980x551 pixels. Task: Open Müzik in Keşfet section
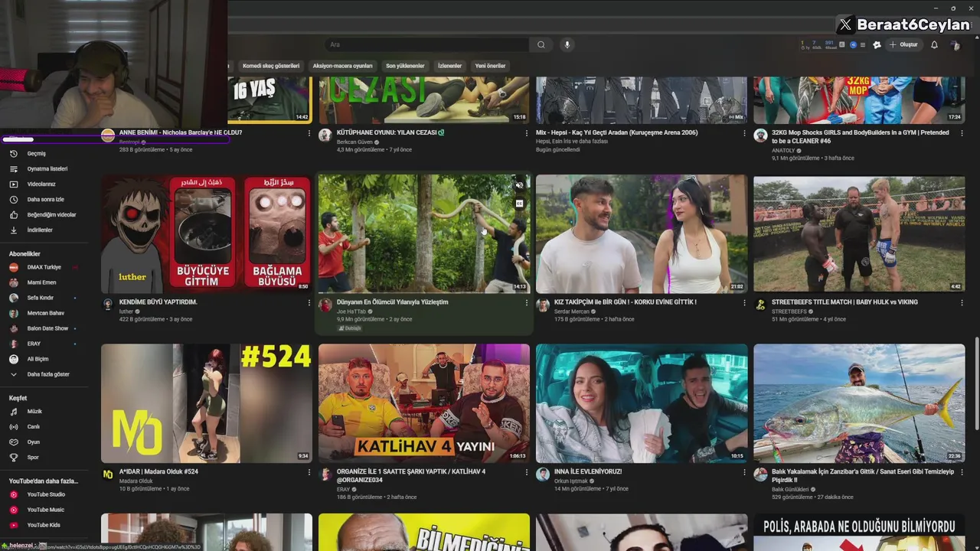pos(34,412)
